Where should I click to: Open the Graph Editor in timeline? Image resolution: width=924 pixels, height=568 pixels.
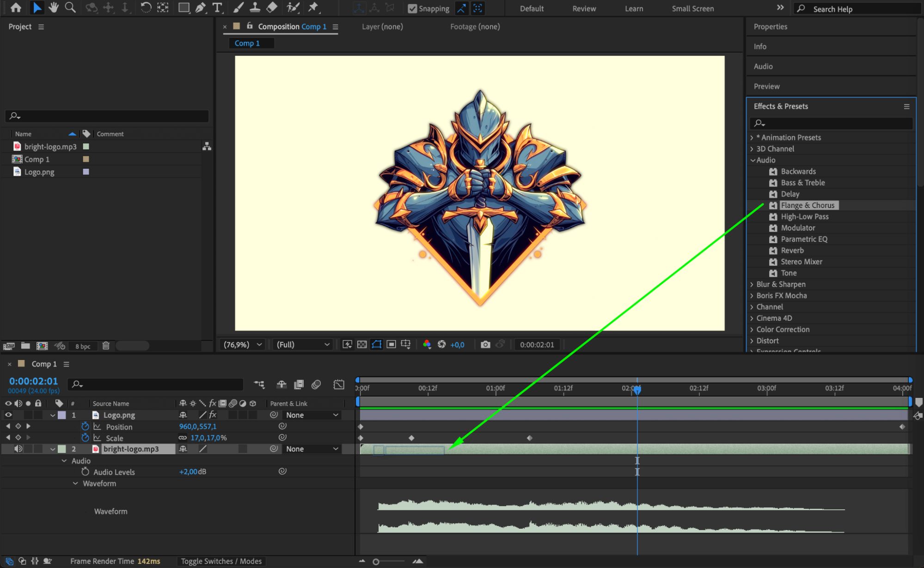pos(339,385)
